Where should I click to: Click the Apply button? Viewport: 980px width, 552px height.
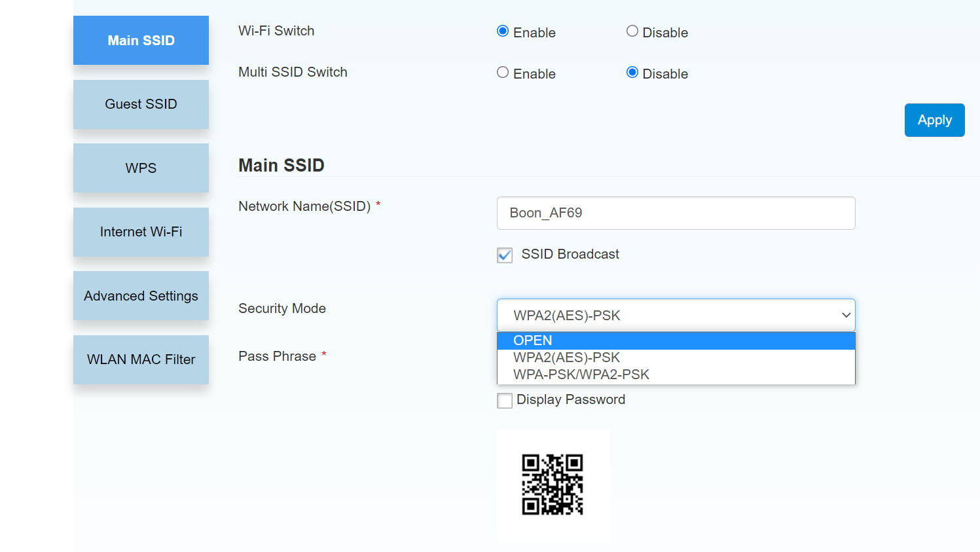pyautogui.click(x=934, y=120)
